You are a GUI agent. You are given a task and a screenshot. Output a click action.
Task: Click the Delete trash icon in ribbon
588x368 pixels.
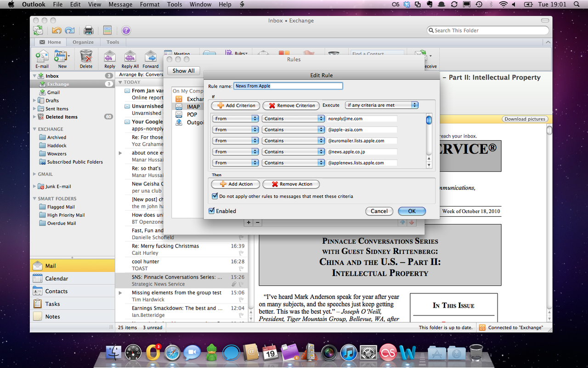[86, 59]
